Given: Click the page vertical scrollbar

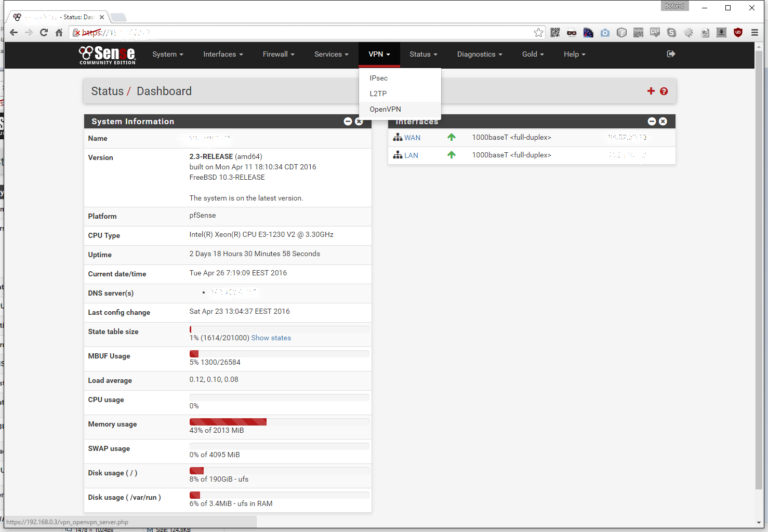Looking at the screenshot, I should click(759, 270).
